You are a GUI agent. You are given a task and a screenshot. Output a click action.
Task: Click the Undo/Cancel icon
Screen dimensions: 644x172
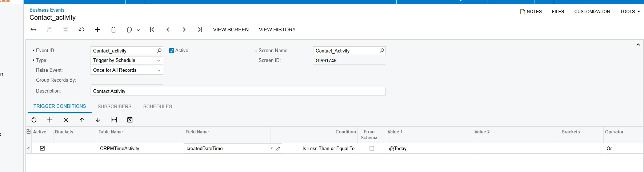coord(81,30)
